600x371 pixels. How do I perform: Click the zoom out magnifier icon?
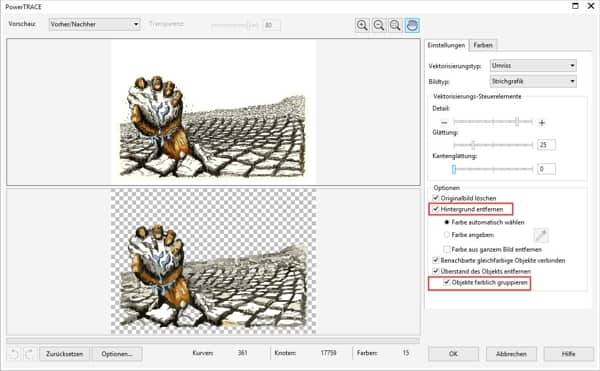(x=378, y=25)
